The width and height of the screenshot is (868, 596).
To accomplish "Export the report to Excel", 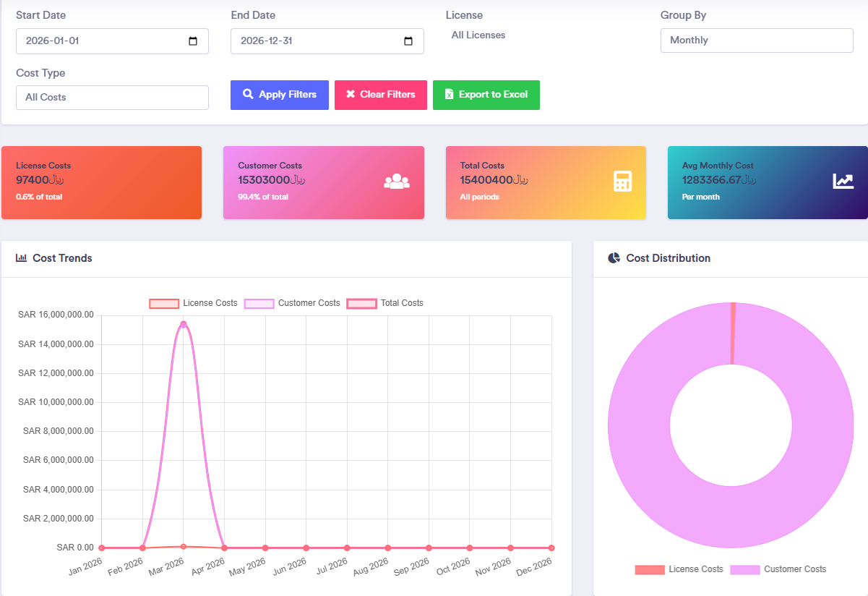I will pyautogui.click(x=486, y=95).
